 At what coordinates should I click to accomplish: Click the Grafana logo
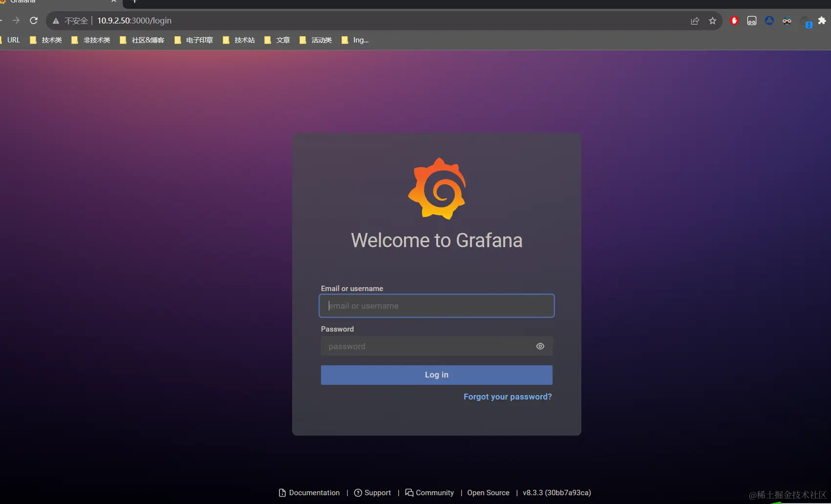[x=437, y=189]
